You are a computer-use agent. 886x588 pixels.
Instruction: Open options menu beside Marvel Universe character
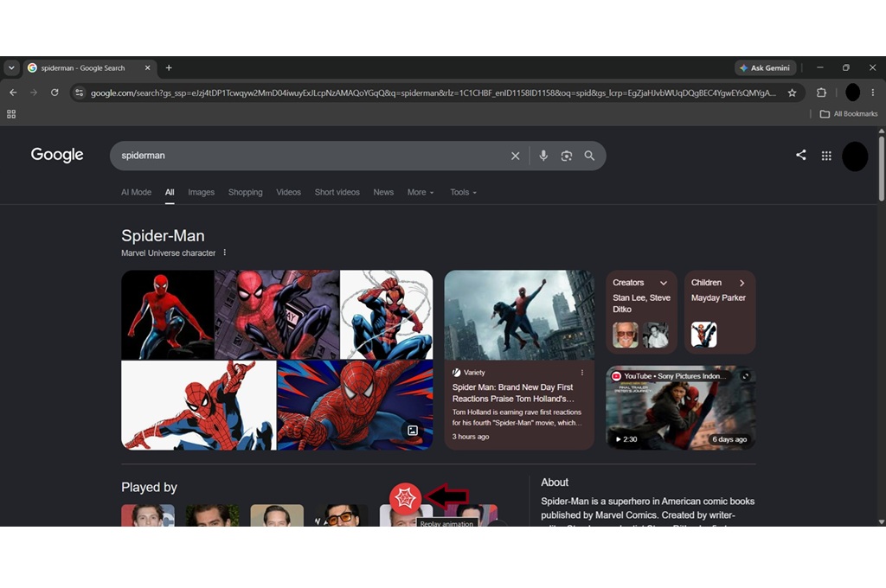224,252
